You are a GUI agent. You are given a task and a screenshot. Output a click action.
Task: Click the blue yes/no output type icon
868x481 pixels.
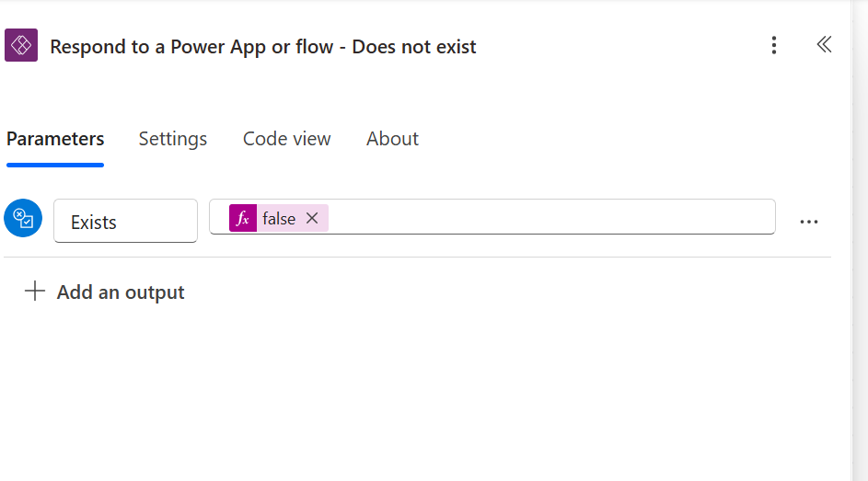(x=23, y=218)
